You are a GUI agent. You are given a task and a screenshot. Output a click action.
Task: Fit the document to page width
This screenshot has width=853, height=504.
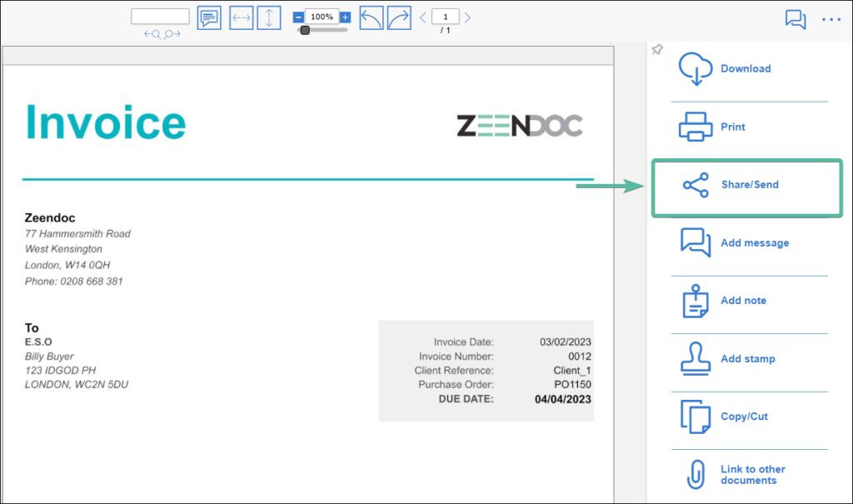tap(241, 18)
